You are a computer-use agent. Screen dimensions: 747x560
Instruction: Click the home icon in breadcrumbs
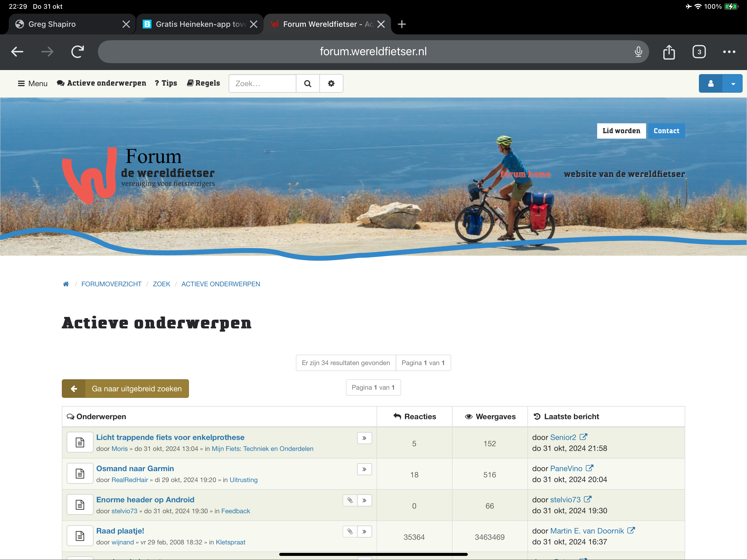point(66,284)
